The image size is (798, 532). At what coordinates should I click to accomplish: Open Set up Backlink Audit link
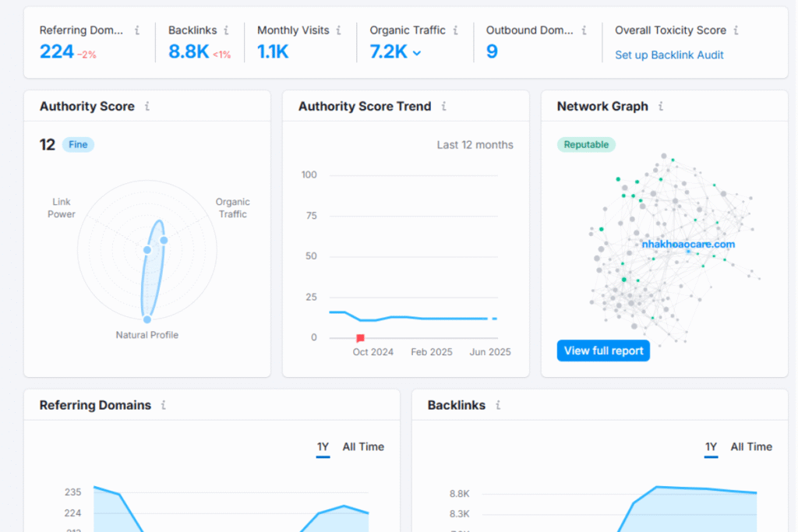coord(669,55)
